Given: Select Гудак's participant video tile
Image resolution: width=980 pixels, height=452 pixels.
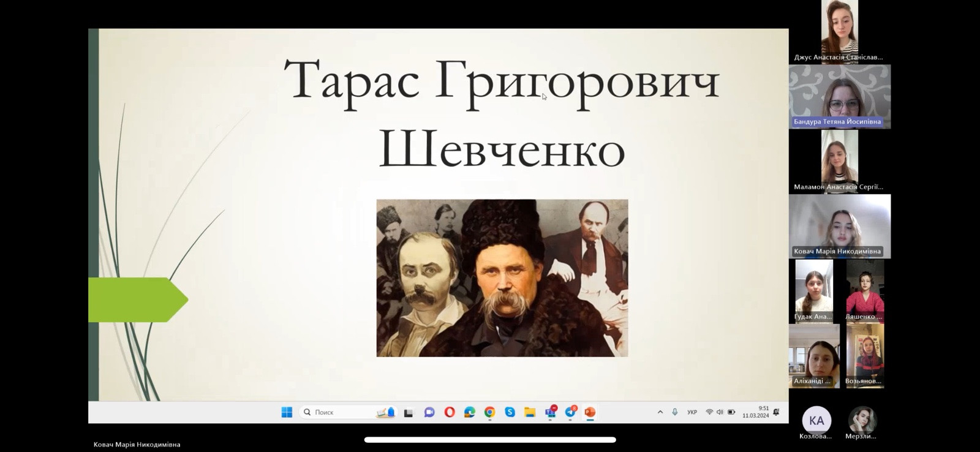Looking at the screenshot, I should click(814, 291).
